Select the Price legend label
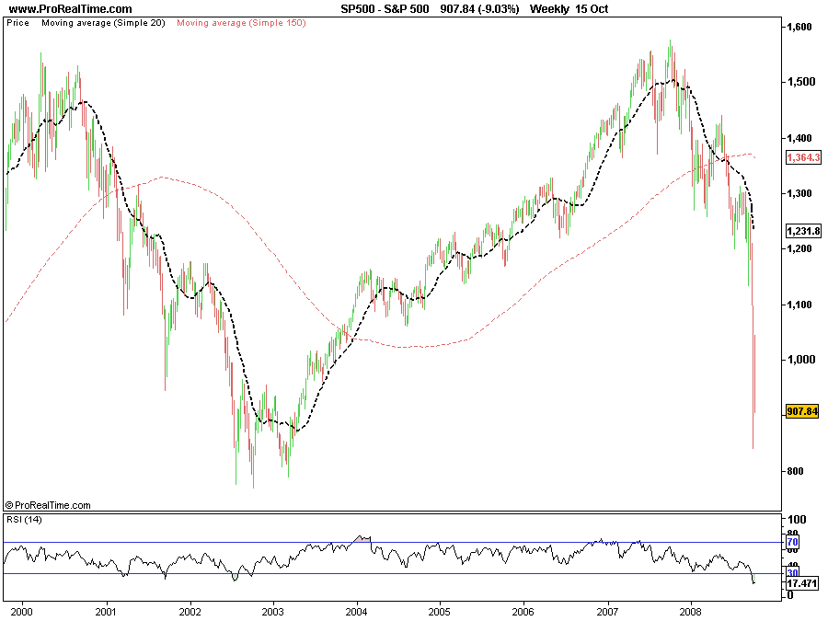This screenshot has width=828, height=644. click(18, 23)
